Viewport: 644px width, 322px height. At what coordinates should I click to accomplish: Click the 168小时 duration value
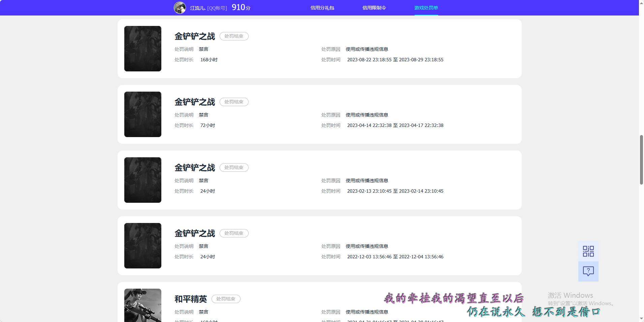tap(209, 60)
